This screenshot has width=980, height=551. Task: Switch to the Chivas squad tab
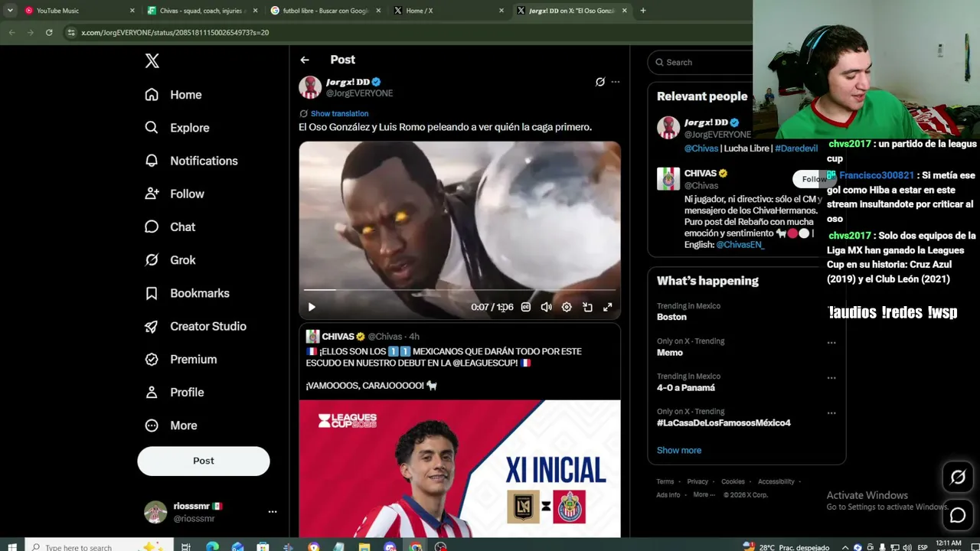coord(202,11)
